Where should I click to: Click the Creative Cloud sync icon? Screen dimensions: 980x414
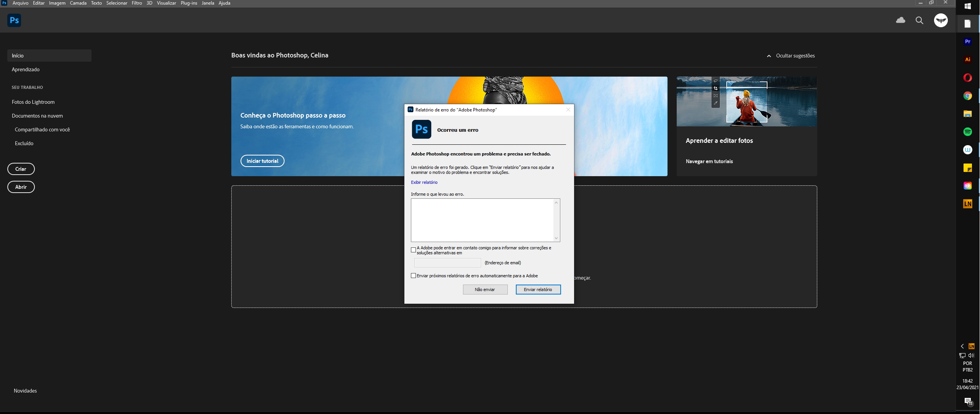pos(900,20)
